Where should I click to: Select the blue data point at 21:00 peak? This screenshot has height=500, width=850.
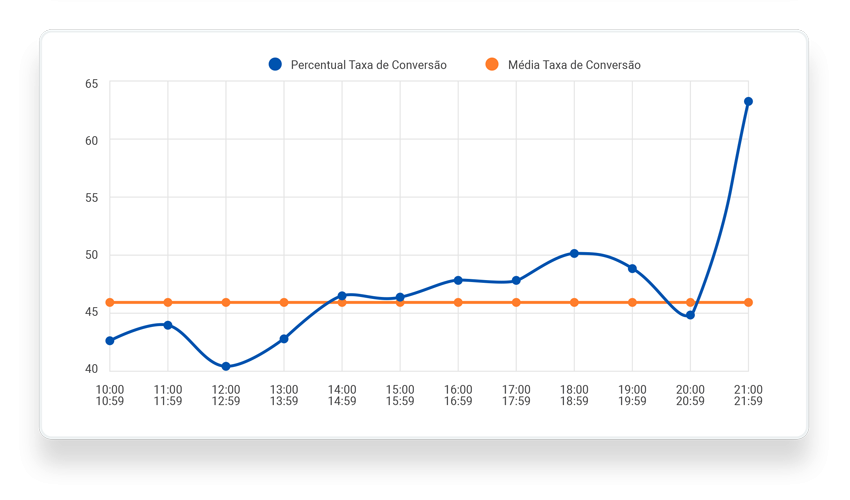748,101
